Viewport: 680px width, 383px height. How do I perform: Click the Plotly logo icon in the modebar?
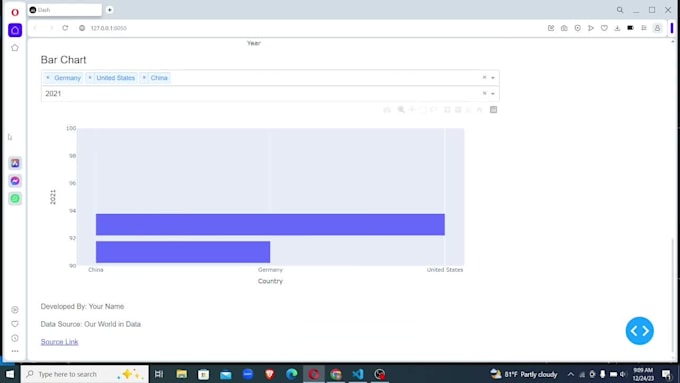[494, 110]
